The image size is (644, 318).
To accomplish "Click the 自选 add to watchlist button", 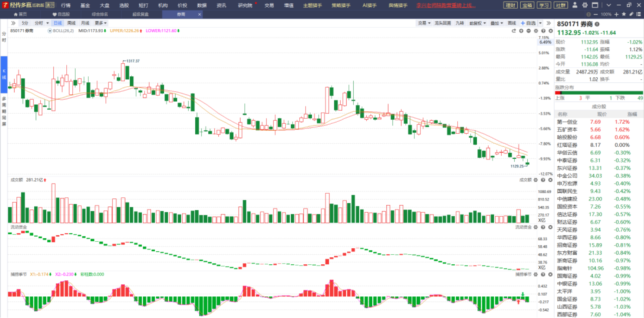I will click(528, 23).
